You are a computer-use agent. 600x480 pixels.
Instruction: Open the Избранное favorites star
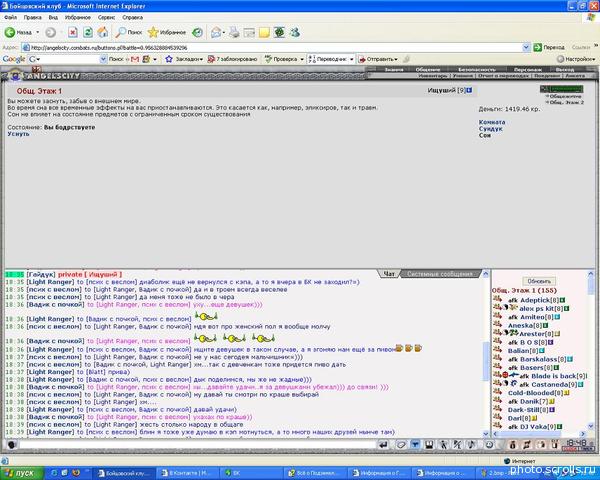pyautogui.click(x=167, y=33)
